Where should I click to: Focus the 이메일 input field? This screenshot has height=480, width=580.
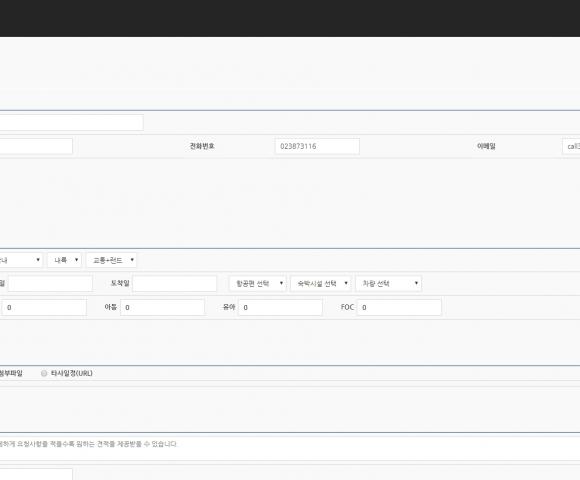[x=571, y=146]
